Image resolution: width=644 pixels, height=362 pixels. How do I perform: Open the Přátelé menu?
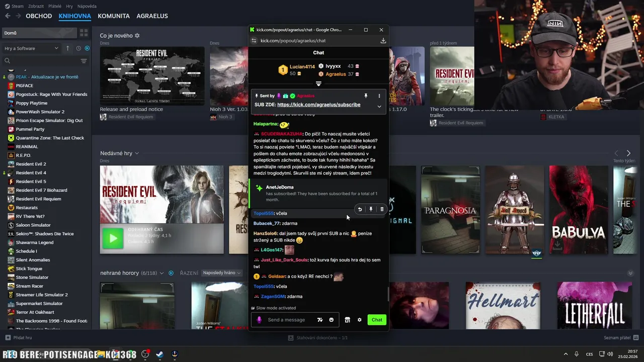[55, 6]
